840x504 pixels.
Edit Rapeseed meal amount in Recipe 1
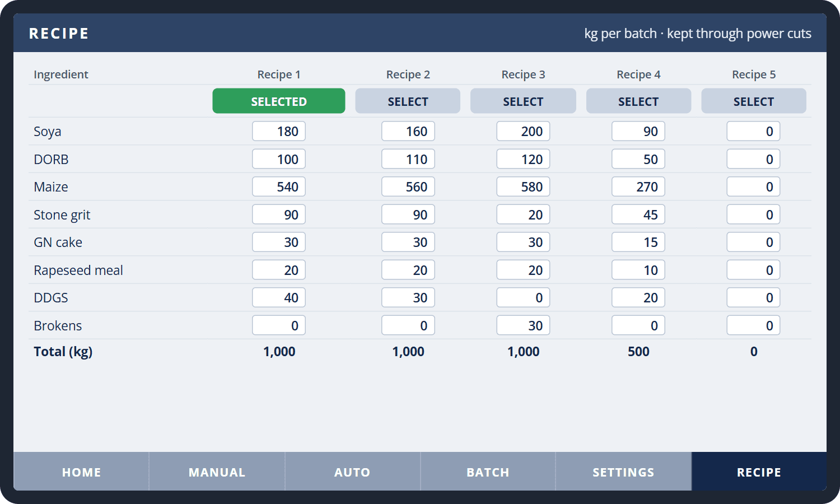[x=279, y=270]
